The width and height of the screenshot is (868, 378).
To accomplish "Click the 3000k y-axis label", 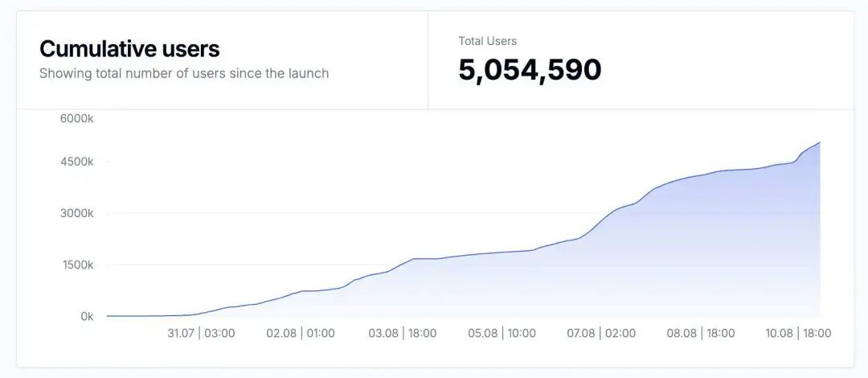I will pos(77,213).
